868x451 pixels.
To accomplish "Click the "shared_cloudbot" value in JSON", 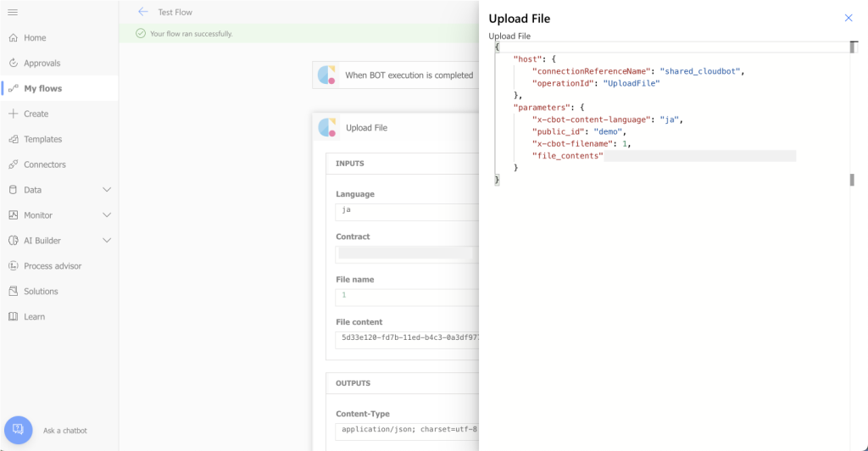I will coord(699,71).
